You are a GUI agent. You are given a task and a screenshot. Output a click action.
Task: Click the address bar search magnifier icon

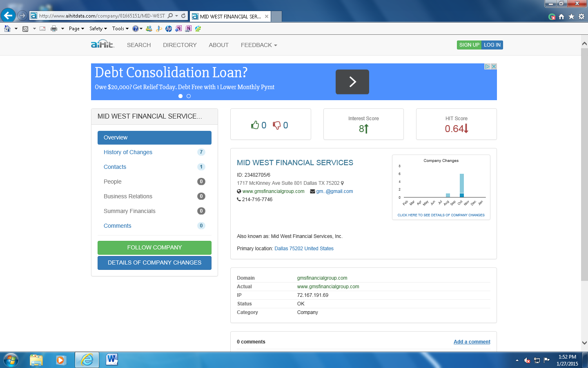170,16
